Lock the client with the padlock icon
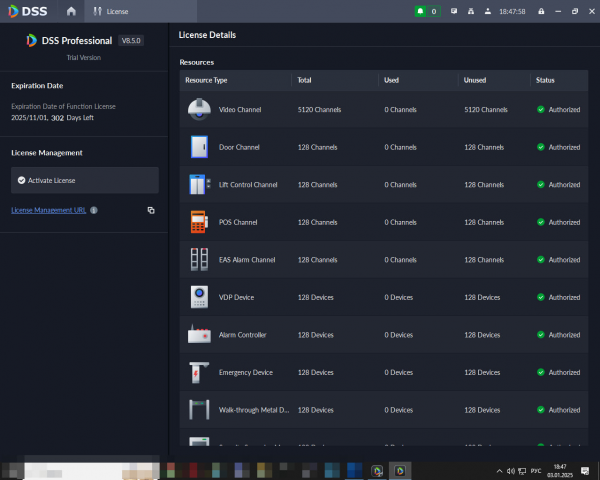 point(541,11)
